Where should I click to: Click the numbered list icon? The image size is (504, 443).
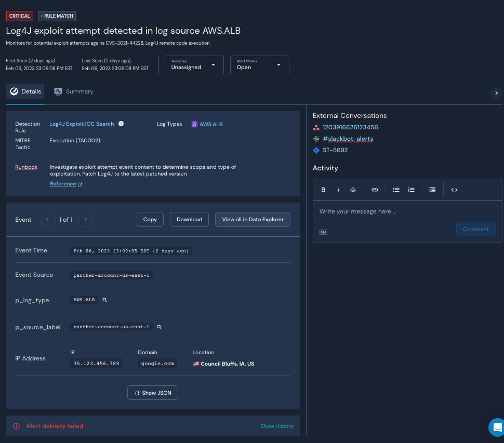coord(411,190)
